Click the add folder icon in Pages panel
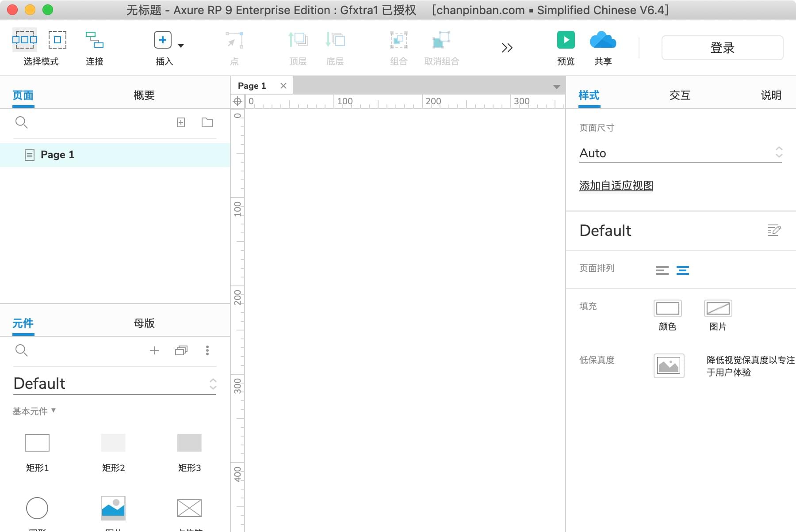This screenshot has height=532, width=796. pyautogui.click(x=207, y=122)
